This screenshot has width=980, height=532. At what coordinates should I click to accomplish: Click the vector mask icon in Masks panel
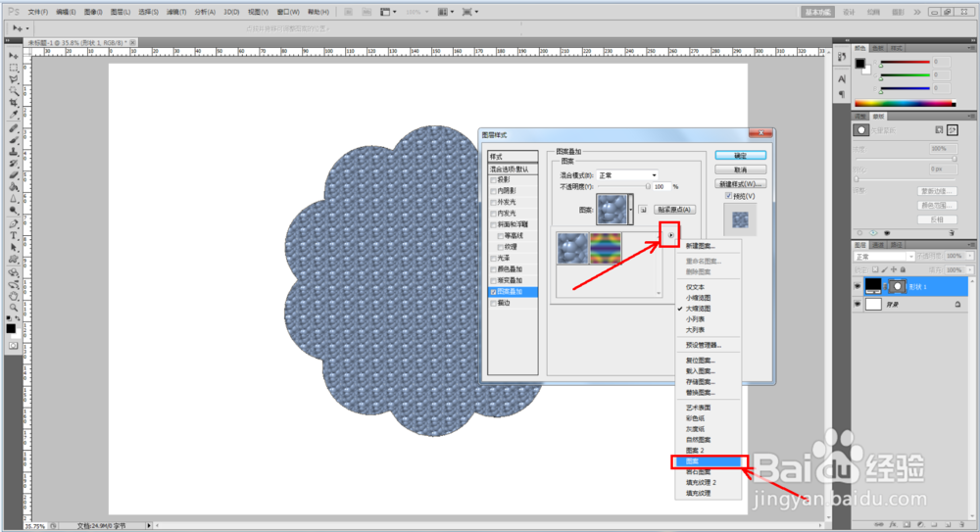click(952, 130)
